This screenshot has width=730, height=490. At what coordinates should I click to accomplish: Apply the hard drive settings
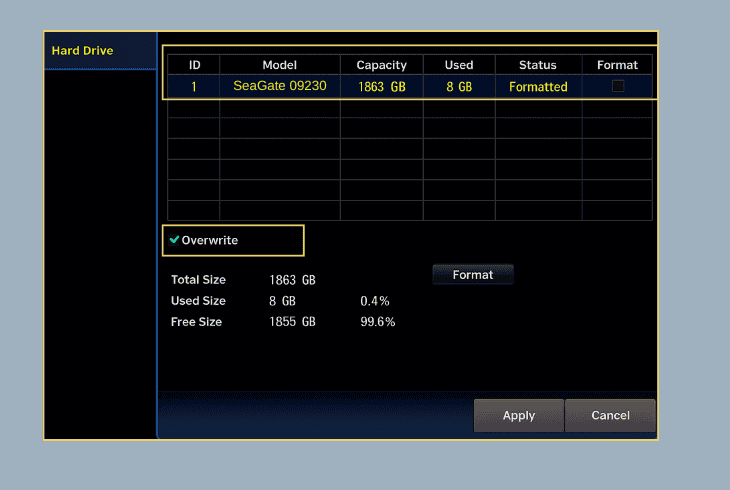[519, 415]
